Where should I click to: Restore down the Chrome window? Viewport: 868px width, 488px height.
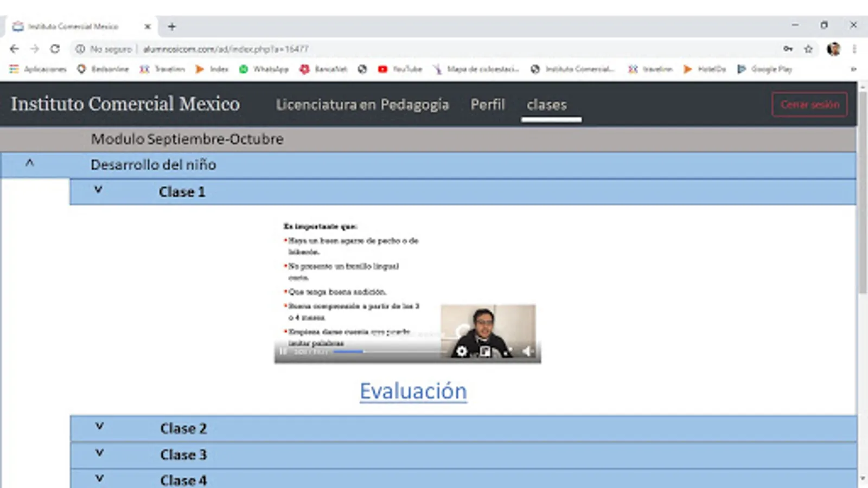[x=824, y=25]
